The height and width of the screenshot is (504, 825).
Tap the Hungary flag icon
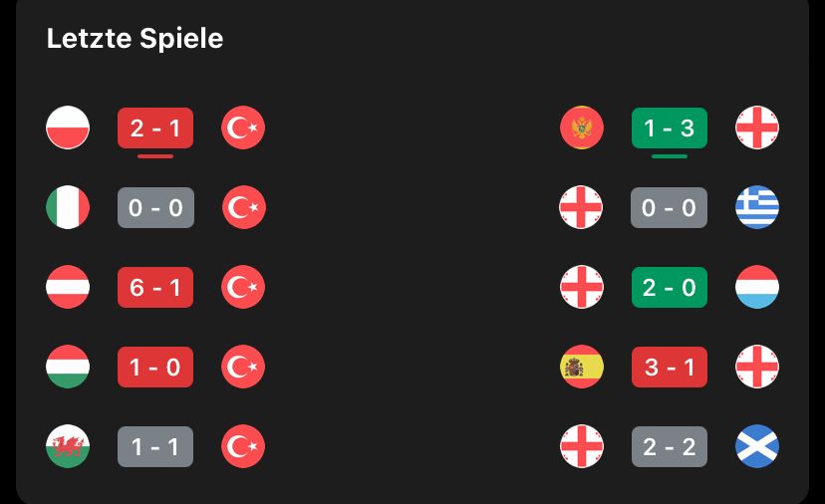[68, 367]
